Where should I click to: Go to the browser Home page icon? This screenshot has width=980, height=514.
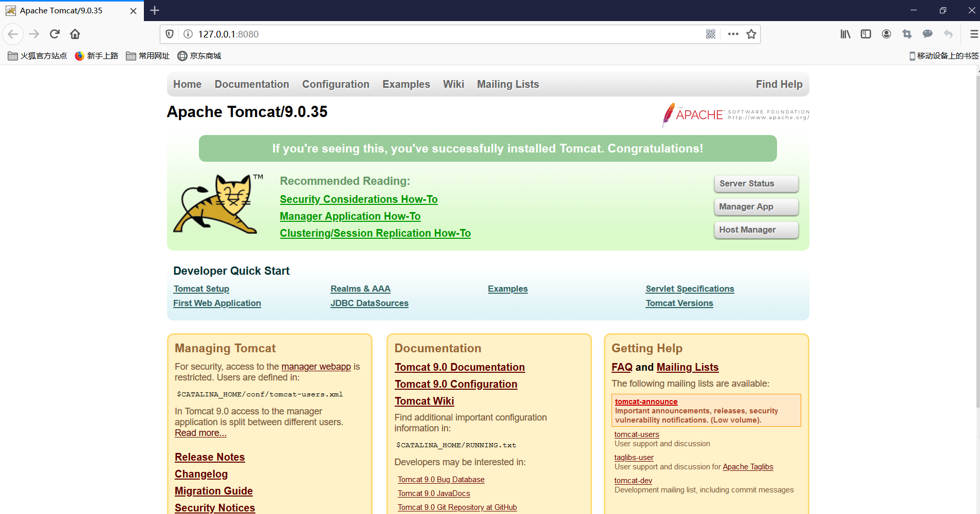[75, 34]
